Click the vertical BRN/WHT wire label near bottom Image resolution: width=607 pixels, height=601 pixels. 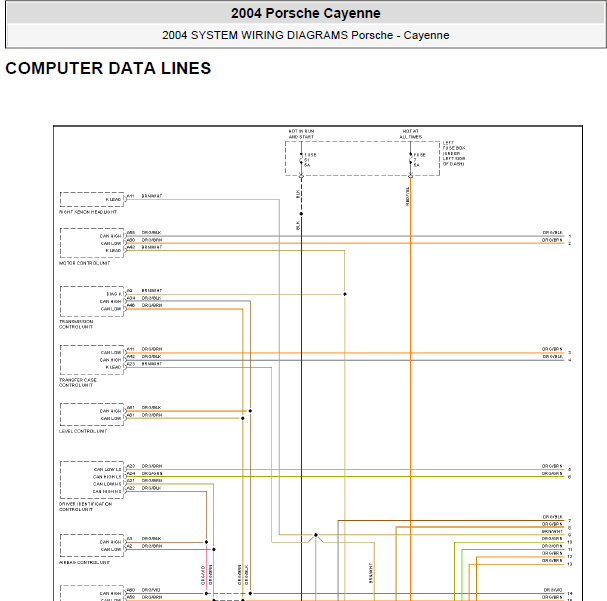click(371, 573)
